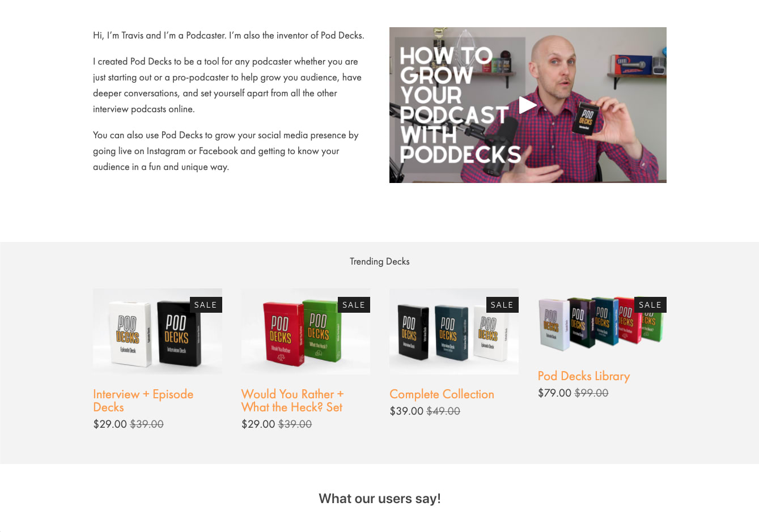Click the SALE badge on Pod Decks Library
759x532 pixels.
coord(650,305)
